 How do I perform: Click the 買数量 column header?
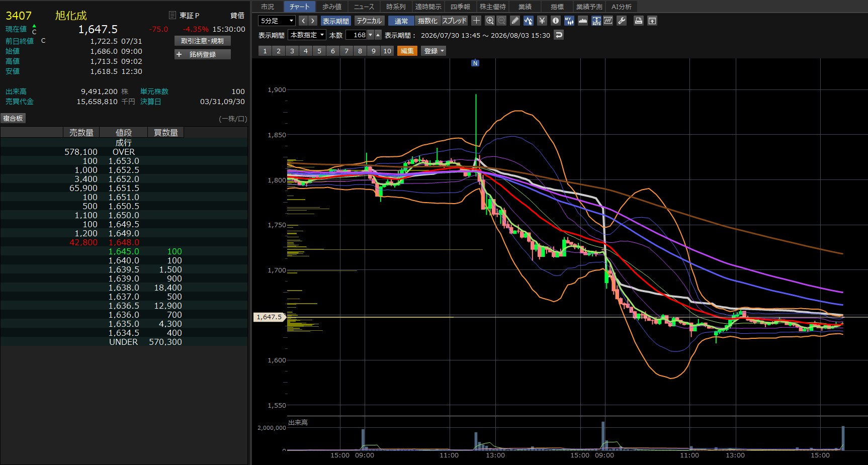[166, 133]
